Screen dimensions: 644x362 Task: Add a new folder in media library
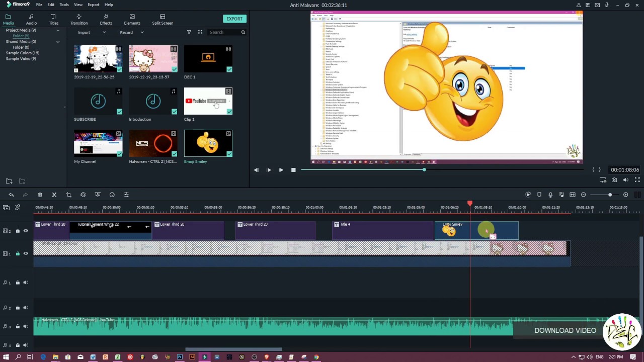point(9,181)
